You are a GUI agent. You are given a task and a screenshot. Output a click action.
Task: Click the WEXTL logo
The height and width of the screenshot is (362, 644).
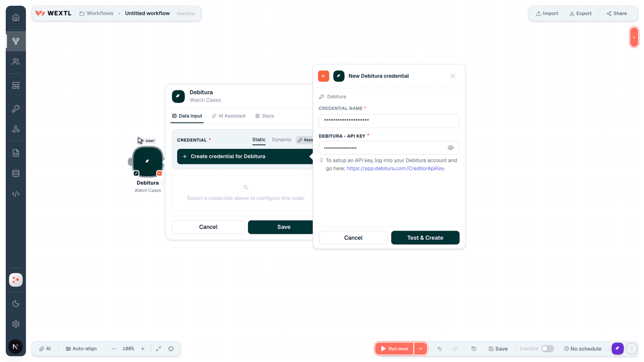53,14
